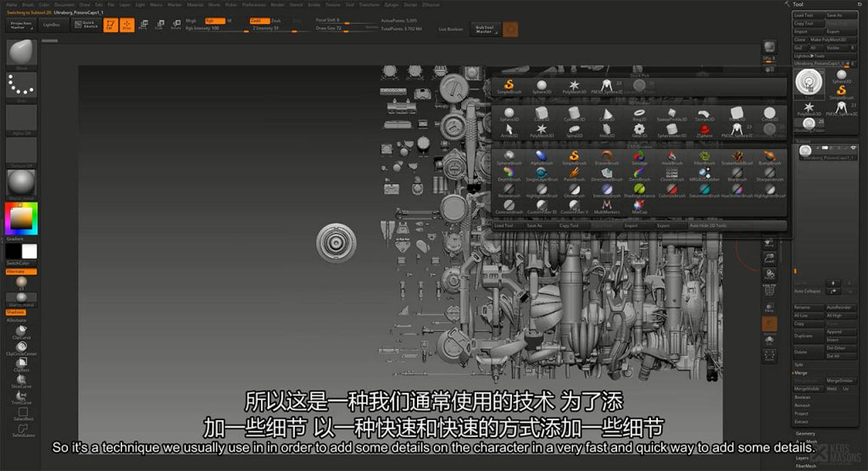Select Cube3D in the 3D Meshes section

[x=542, y=114]
